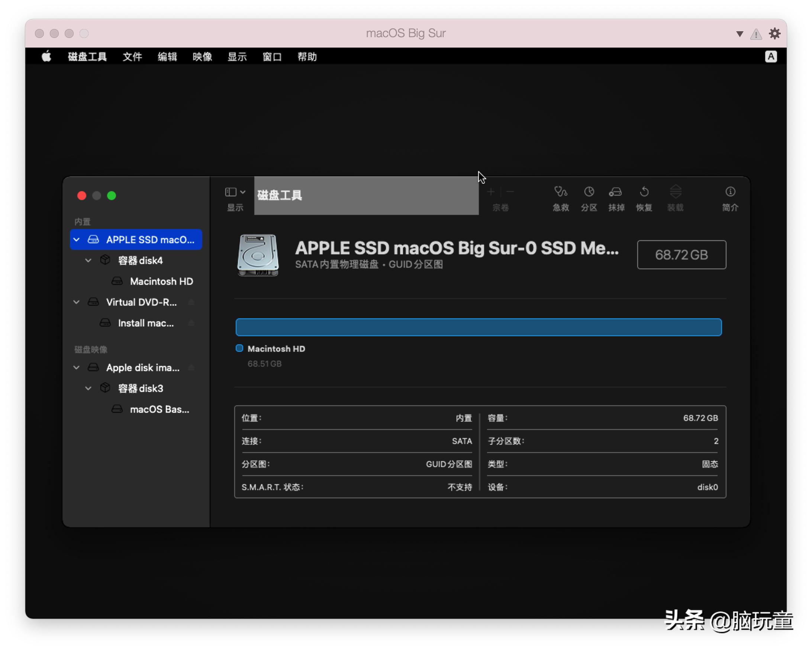
Task: Open the 映像 menu
Action: [x=202, y=57]
